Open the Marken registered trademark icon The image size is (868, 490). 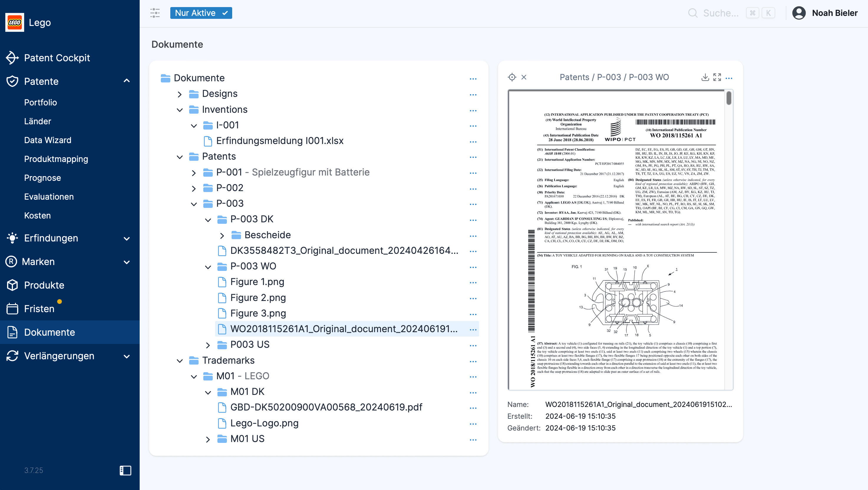pyautogui.click(x=11, y=262)
